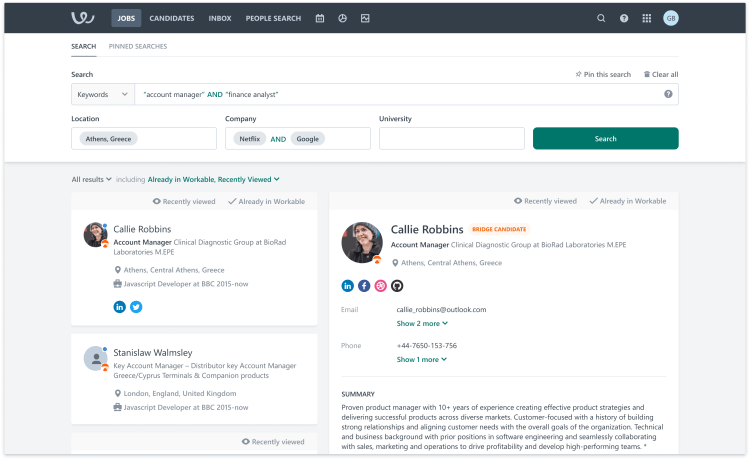Open Twitter icon on Callie Robbins list card
The image size is (750, 460).
pyautogui.click(x=136, y=306)
